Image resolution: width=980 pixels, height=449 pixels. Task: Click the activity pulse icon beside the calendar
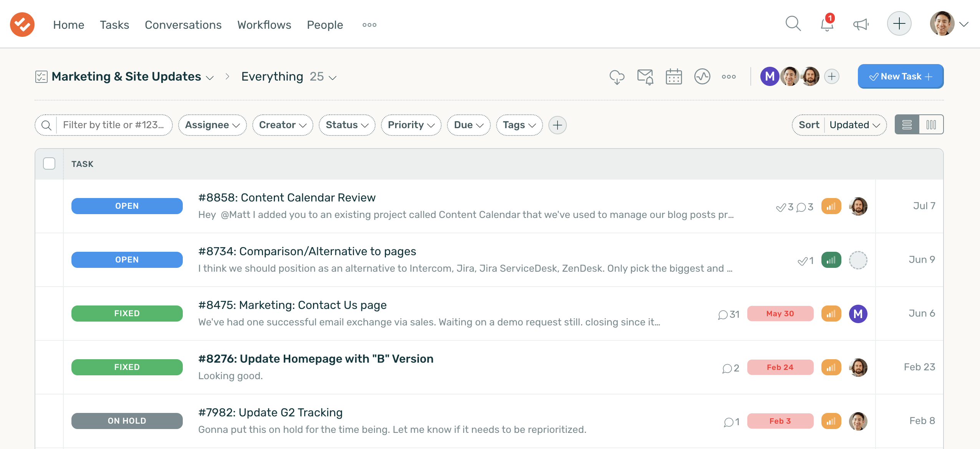702,76
